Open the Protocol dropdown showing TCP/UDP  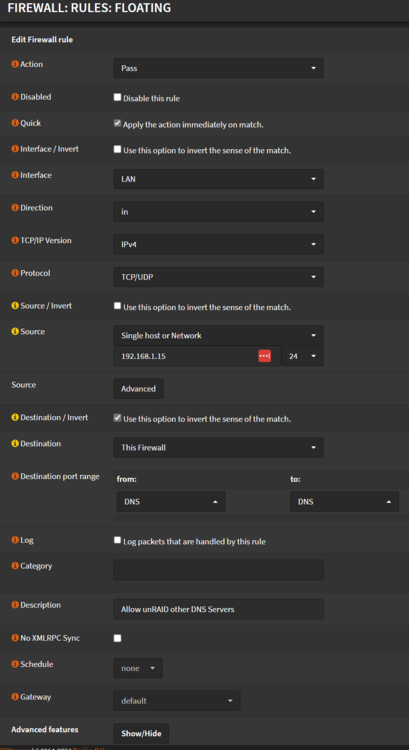click(x=219, y=277)
